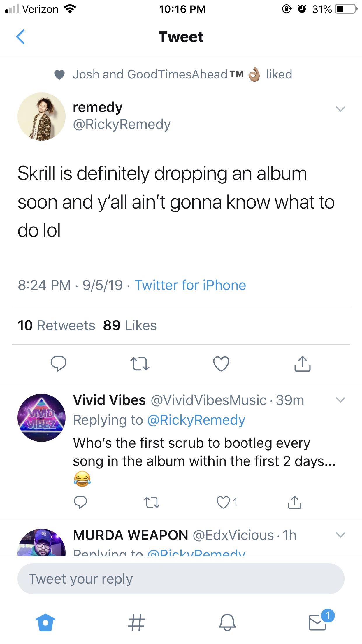362x644 pixels.
Task: Open the Explore hashtag tab
Action: [x=136, y=622]
